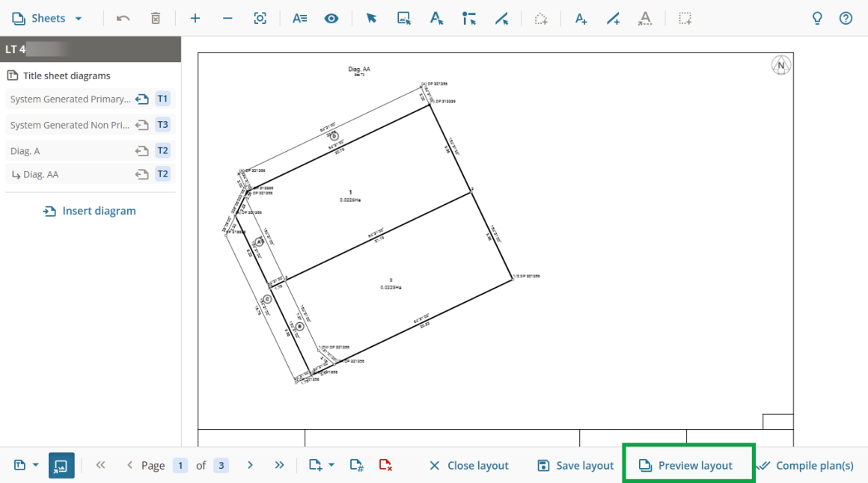Click the T1 sheet badge
This screenshot has width=868, height=483.
tap(162, 99)
